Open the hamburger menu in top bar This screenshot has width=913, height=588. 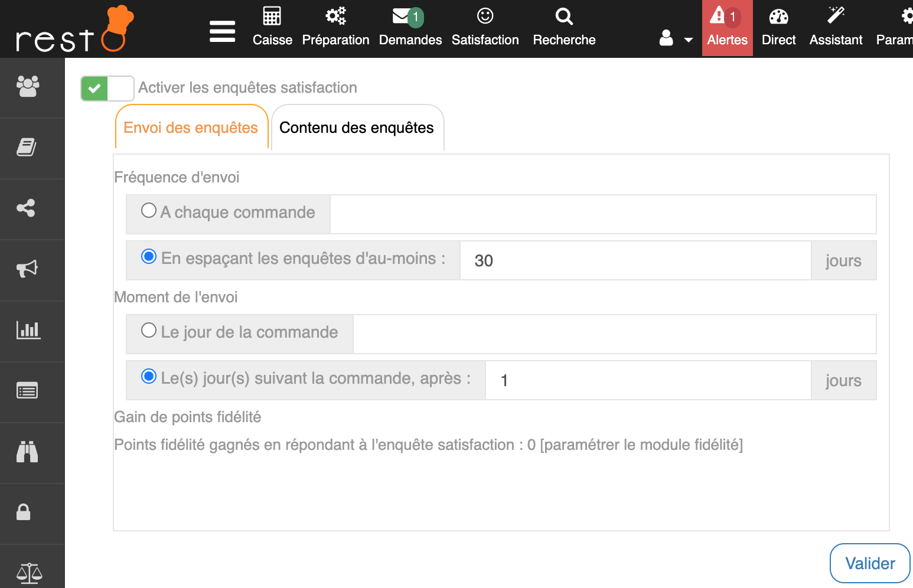click(x=222, y=31)
